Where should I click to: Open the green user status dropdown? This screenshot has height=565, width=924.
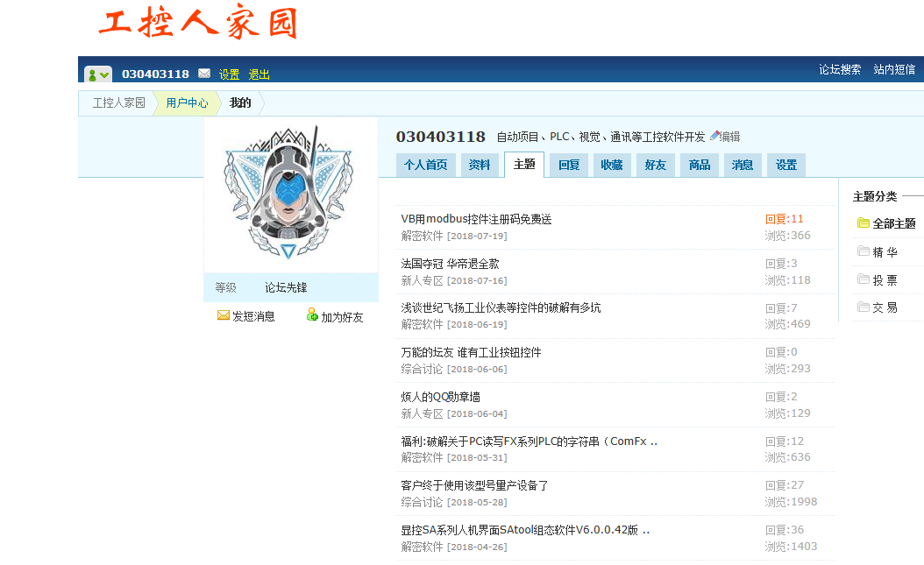point(98,74)
